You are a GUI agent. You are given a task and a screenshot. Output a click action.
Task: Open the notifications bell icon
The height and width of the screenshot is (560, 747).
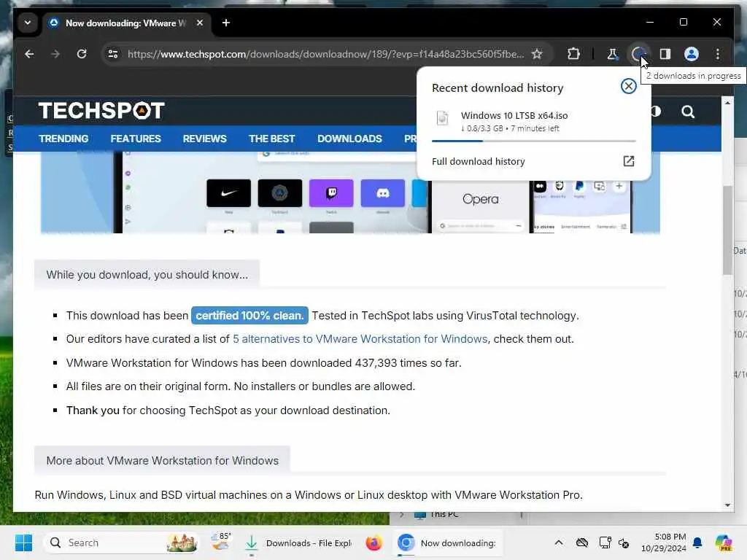pyautogui.click(x=697, y=542)
